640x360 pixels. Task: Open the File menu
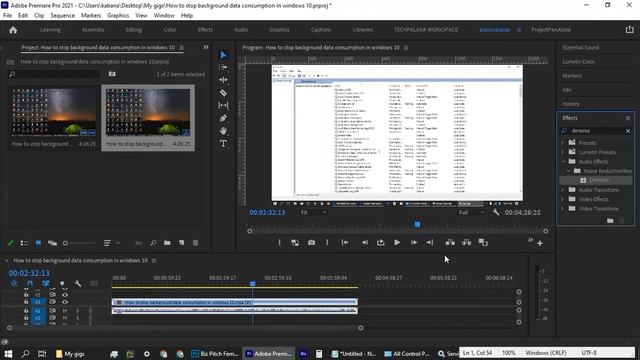7,16
